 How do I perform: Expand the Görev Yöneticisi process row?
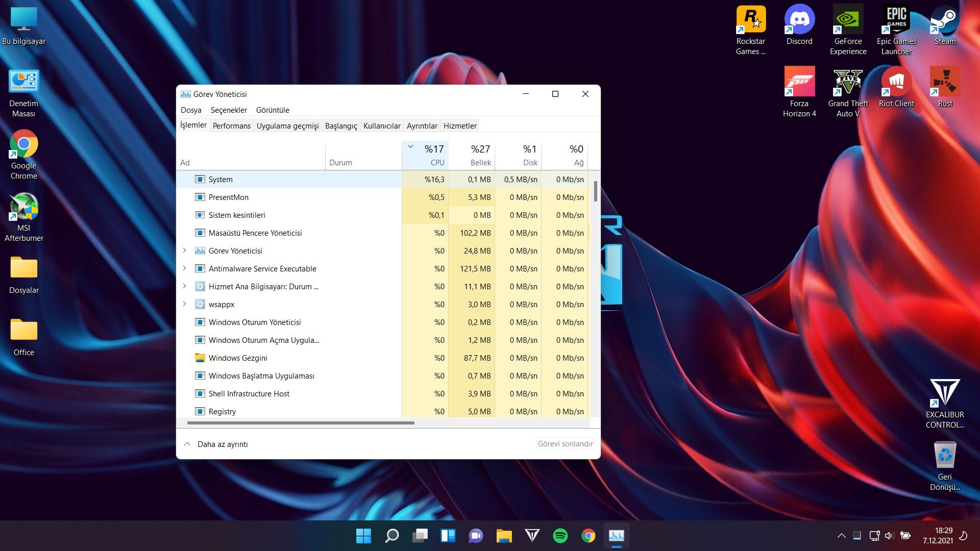pyautogui.click(x=184, y=251)
